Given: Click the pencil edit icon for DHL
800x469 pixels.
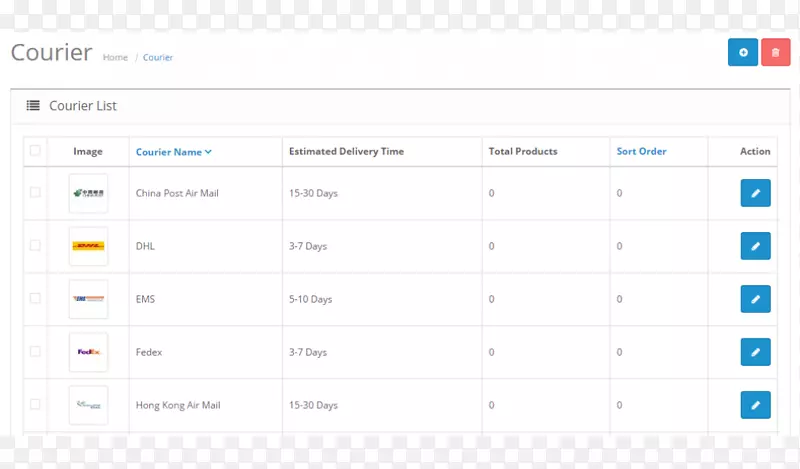Looking at the screenshot, I should click(x=755, y=246).
